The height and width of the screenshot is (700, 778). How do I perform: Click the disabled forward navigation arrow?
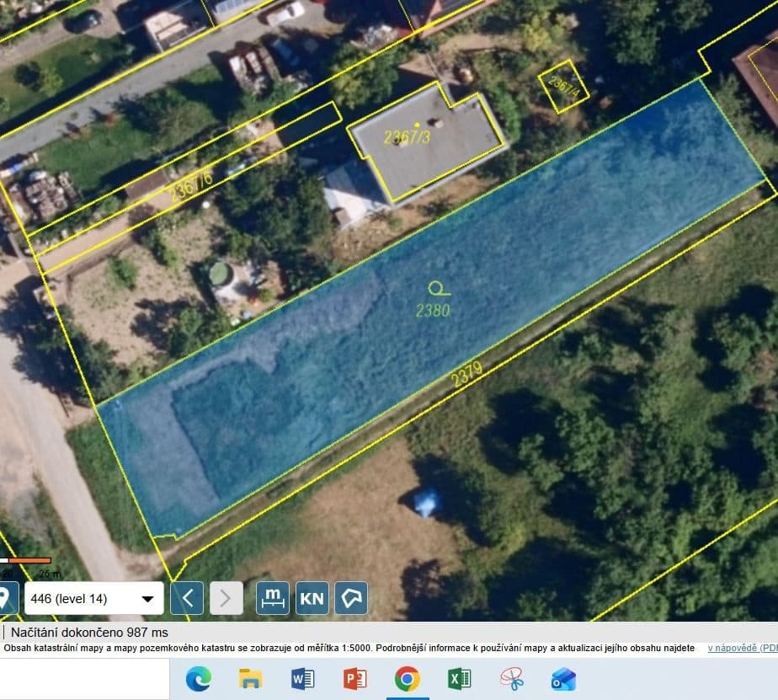(x=224, y=598)
